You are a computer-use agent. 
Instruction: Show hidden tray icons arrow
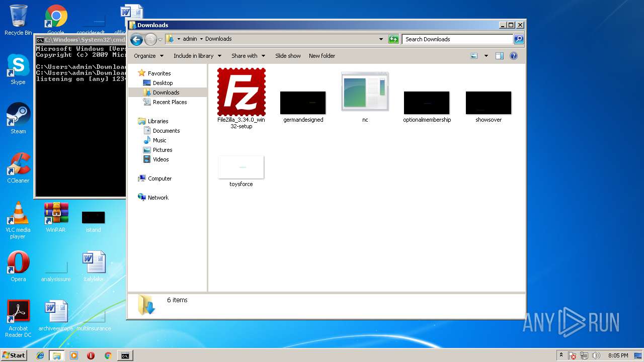561,355
